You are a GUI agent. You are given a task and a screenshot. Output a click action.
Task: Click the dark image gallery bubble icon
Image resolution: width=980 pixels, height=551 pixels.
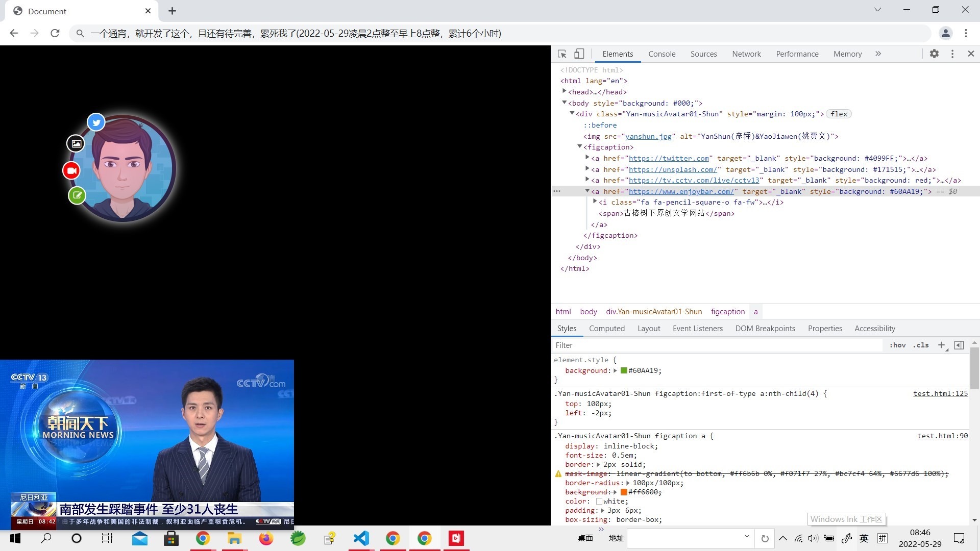pyautogui.click(x=76, y=143)
